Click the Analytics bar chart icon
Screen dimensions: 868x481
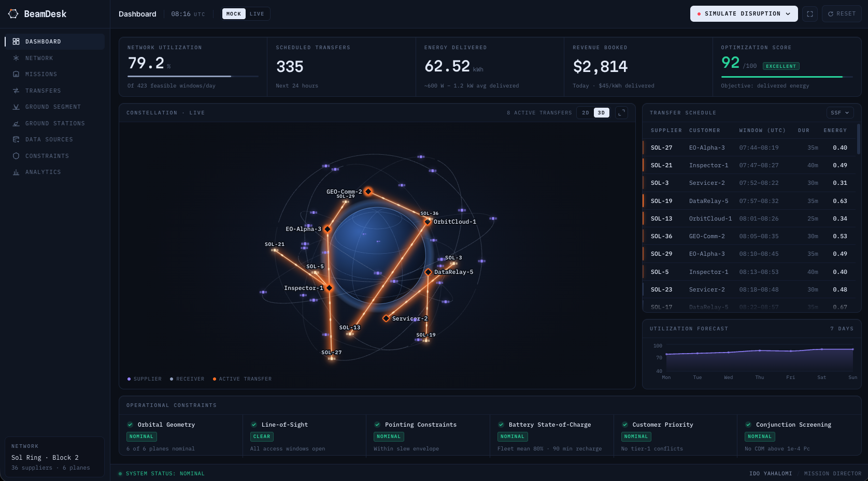[x=16, y=172]
